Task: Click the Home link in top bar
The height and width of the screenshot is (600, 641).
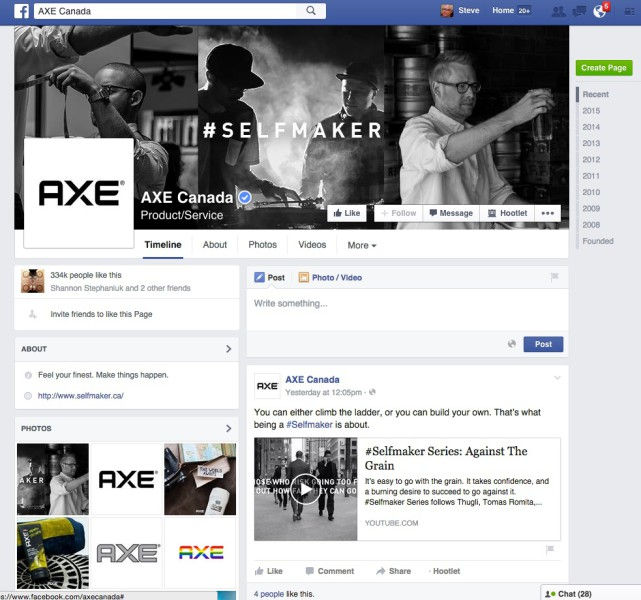Action: pyautogui.click(x=502, y=11)
